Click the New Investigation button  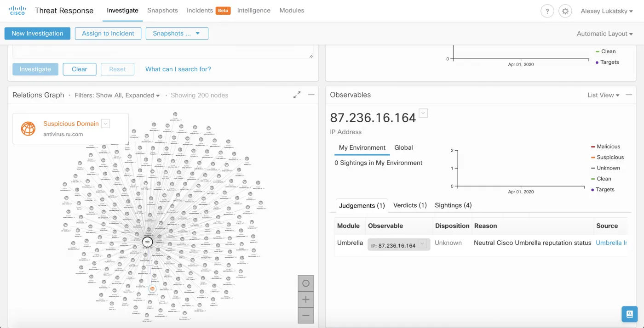37,34
